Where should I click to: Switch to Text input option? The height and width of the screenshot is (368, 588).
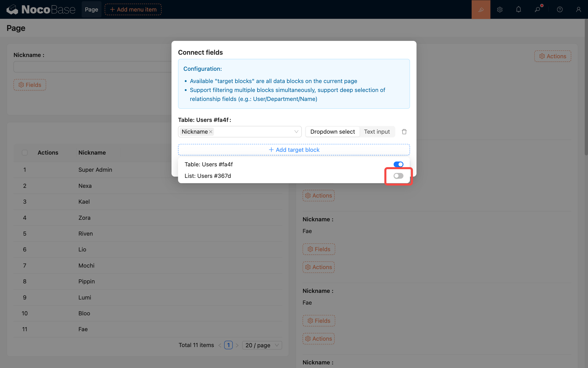377,132
